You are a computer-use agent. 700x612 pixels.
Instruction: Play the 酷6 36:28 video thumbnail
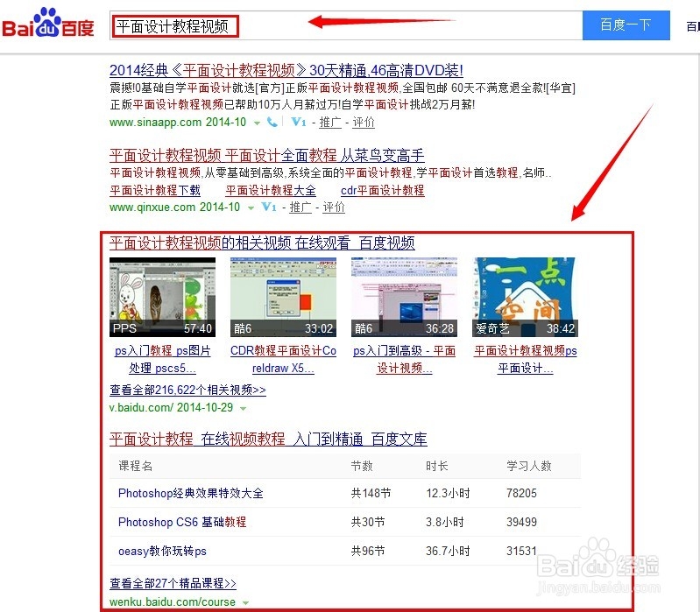(405, 297)
